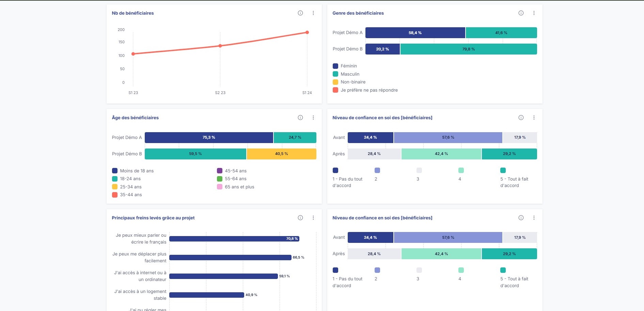The image size is (644, 311).
Task: Click info icon on Principaux freins levés card
Action: click(x=300, y=218)
